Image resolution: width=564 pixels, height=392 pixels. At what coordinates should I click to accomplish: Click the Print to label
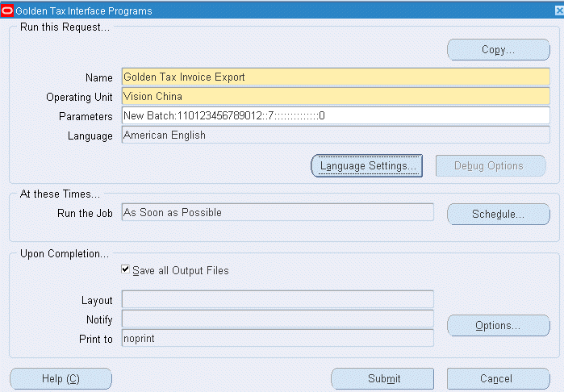tap(96, 339)
